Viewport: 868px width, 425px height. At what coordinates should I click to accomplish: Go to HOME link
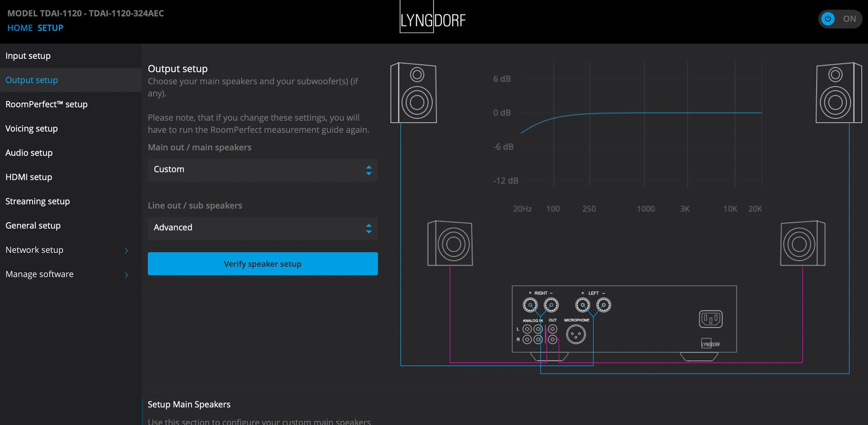coord(20,28)
